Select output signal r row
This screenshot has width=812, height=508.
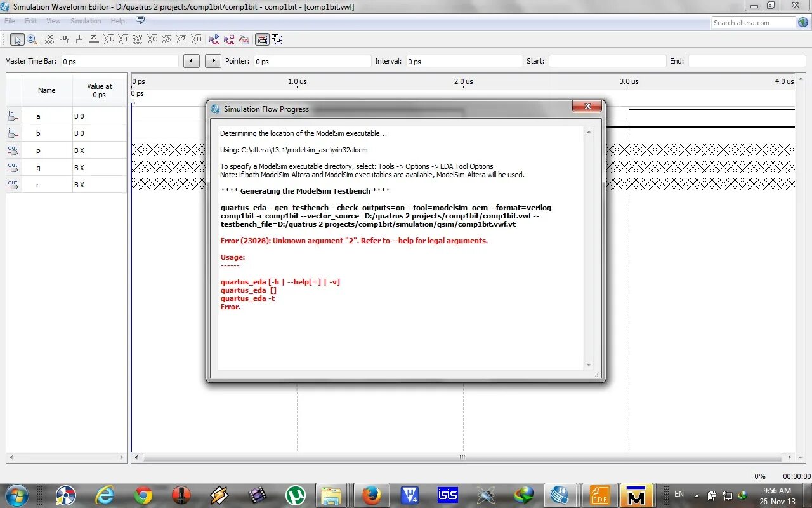point(67,185)
